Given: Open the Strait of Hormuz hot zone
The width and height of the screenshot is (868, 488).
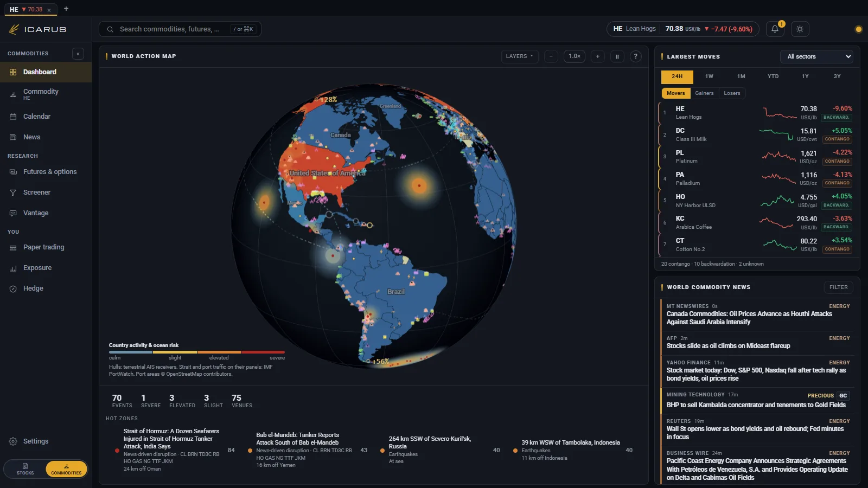Looking at the screenshot, I should [x=171, y=450].
